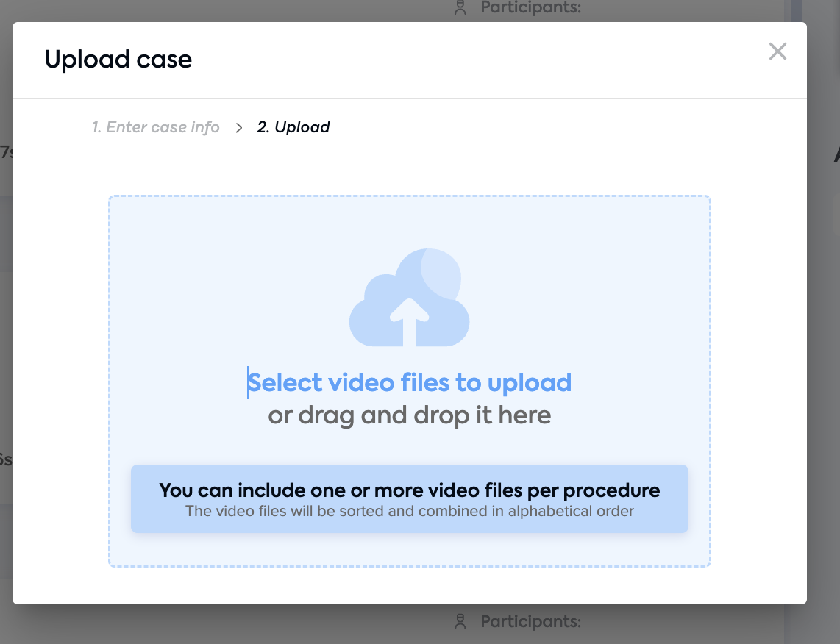Open Select video files to upload link

pos(409,383)
